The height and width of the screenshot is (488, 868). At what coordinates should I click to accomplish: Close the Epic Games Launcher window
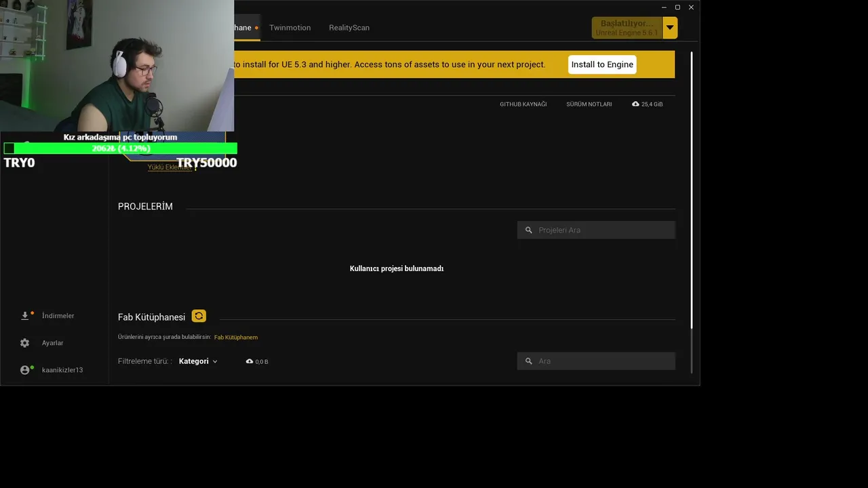click(x=691, y=7)
